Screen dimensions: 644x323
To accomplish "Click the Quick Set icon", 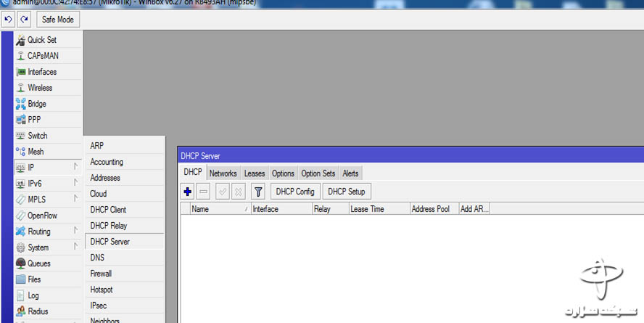I will 20,40.
